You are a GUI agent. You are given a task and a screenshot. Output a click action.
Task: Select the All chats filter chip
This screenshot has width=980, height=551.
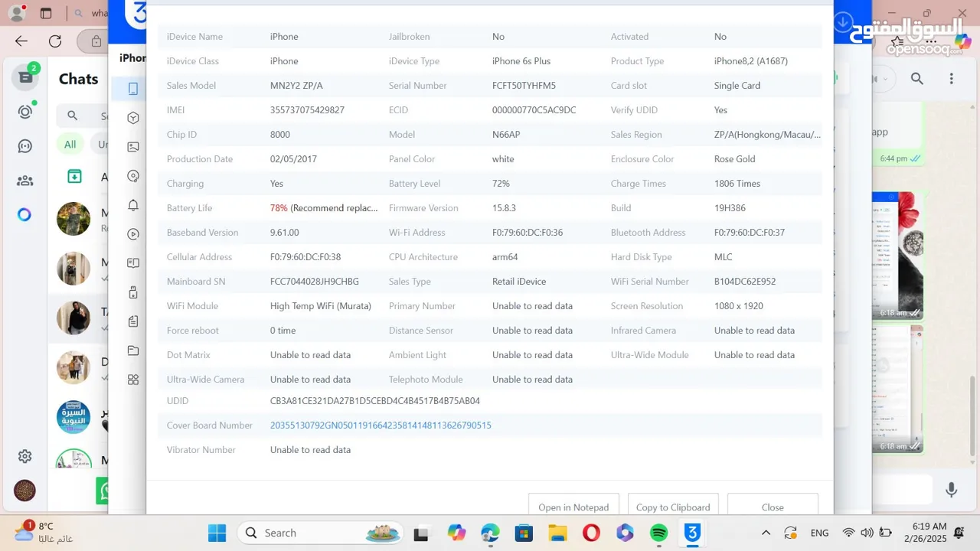pyautogui.click(x=70, y=144)
